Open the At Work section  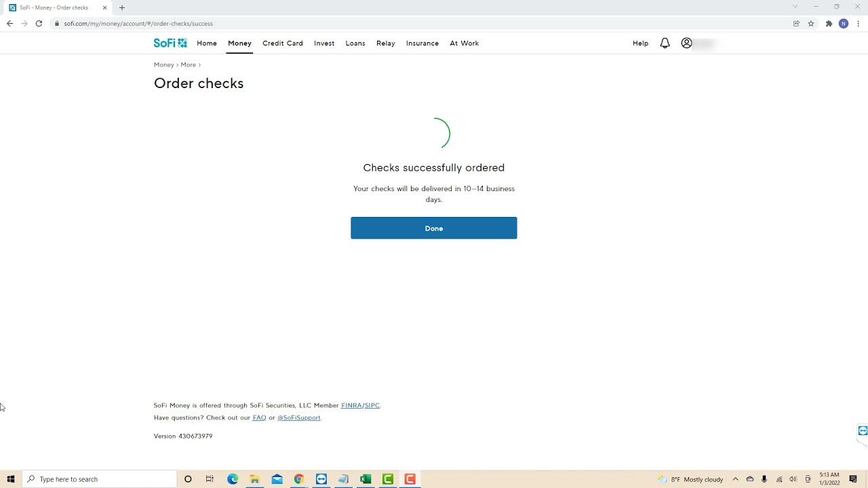coord(465,43)
